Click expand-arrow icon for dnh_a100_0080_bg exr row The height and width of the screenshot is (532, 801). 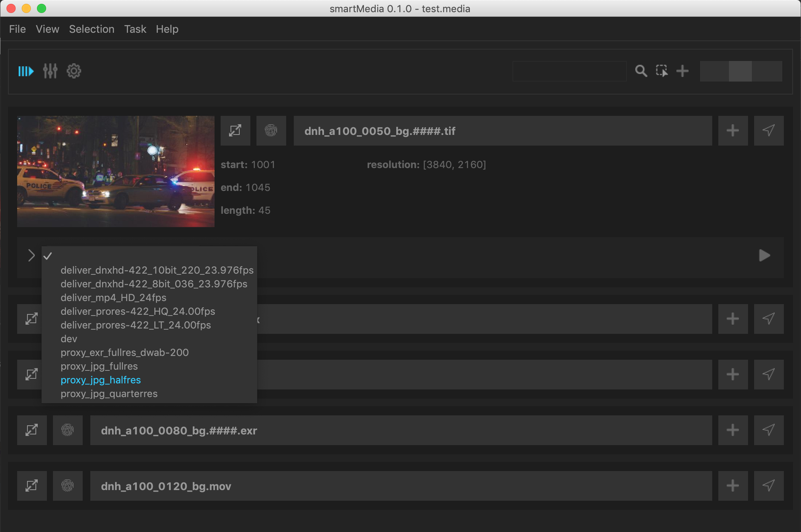[x=32, y=430]
